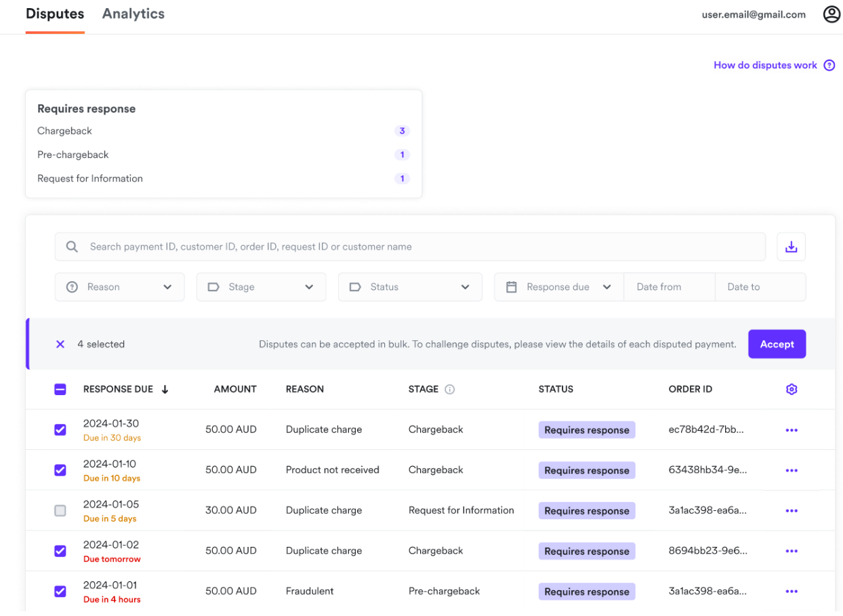Click the Accept button for selected disputes
The image size is (843, 616).
click(777, 344)
